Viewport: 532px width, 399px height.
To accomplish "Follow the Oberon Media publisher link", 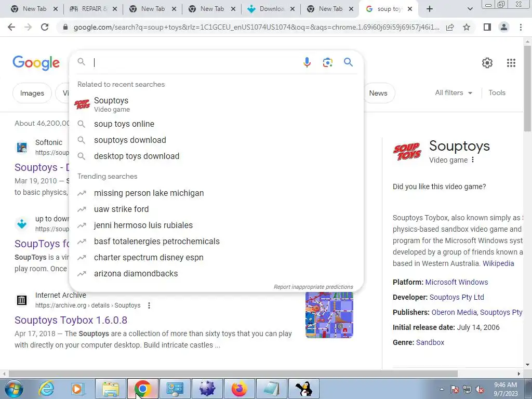I will 454,312.
